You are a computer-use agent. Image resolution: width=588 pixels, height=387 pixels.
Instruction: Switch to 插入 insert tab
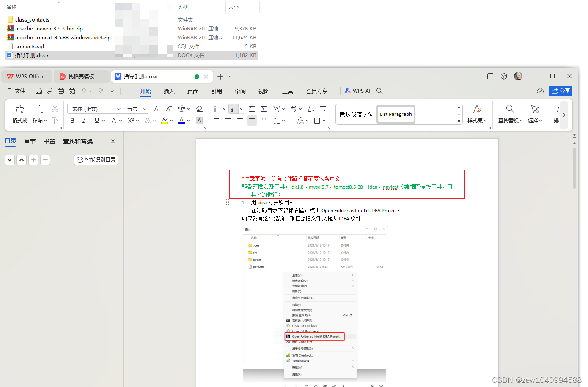[169, 91]
